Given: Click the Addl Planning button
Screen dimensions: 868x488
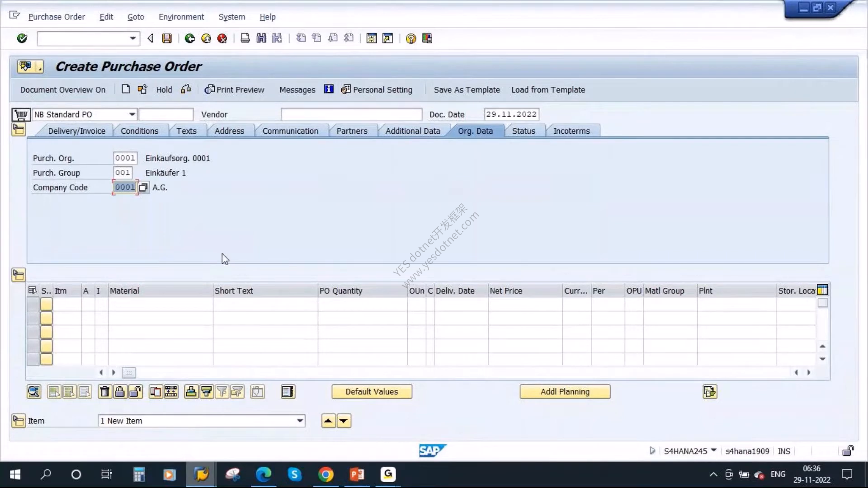Looking at the screenshot, I should click(x=565, y=392).
